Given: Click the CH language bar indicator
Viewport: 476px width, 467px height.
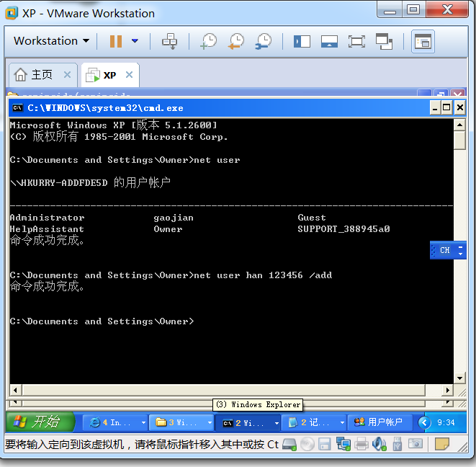Looking at the screenshot, I should click(445, 250).
